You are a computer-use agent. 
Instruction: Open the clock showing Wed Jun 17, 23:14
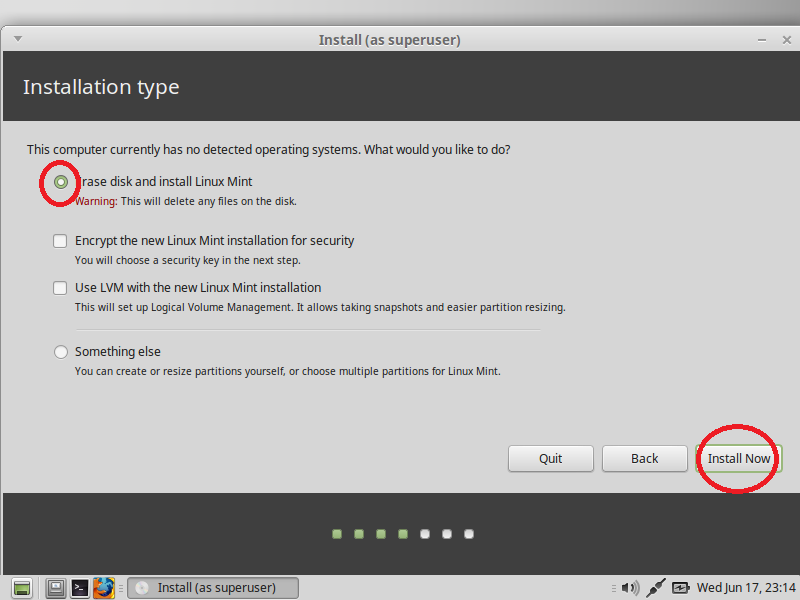pos(746,588)
